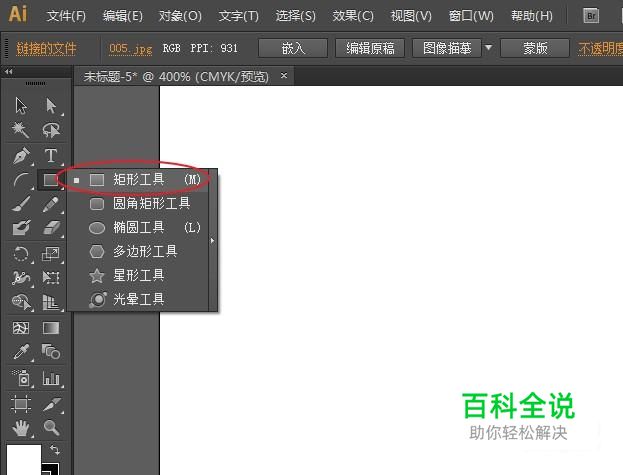This screenshot has height=475, width=623.
Task: Click the stroke color swatch
Action: (x=50, y=469)
